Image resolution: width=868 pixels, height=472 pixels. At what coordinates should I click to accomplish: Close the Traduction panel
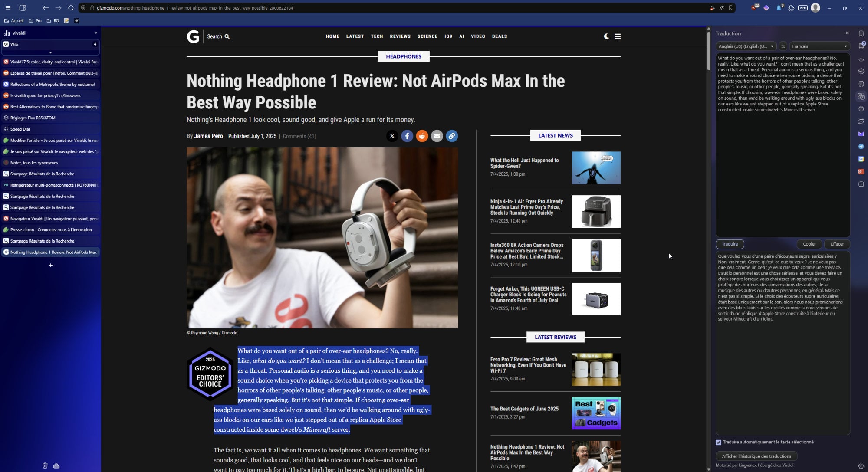click(847, 33)
